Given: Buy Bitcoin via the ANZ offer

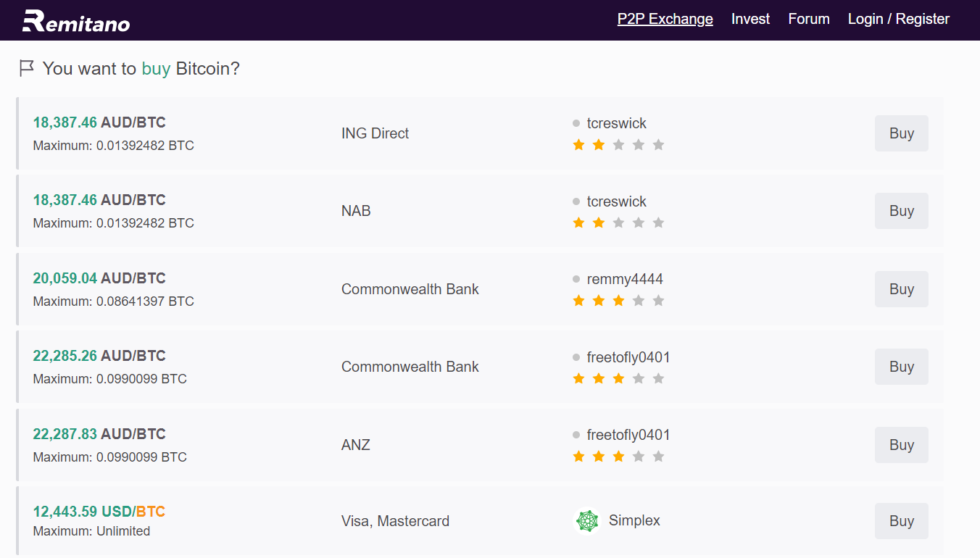Looking at the screenshot, I should point(901,445).
